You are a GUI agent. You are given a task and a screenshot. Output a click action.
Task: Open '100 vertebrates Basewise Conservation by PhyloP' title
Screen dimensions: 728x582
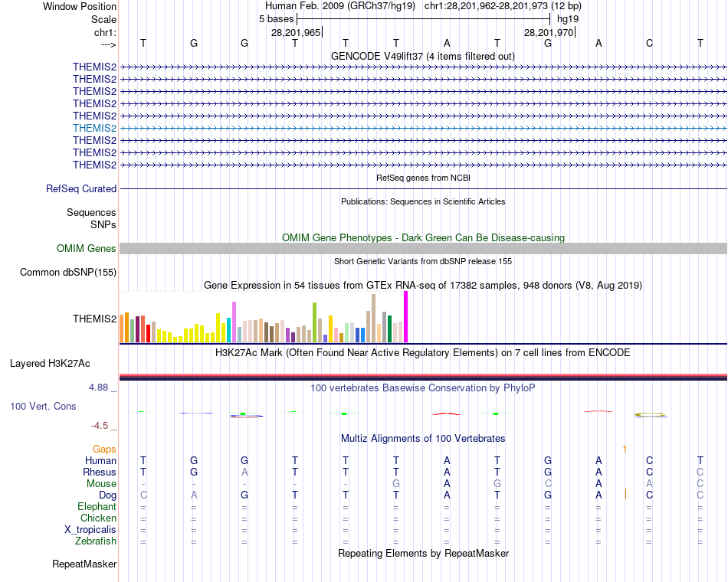[423, 388]
